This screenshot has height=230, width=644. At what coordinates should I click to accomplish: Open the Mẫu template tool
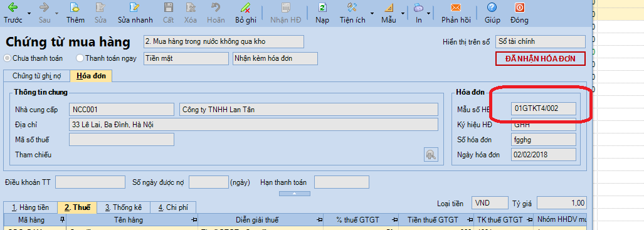point(389,13)
